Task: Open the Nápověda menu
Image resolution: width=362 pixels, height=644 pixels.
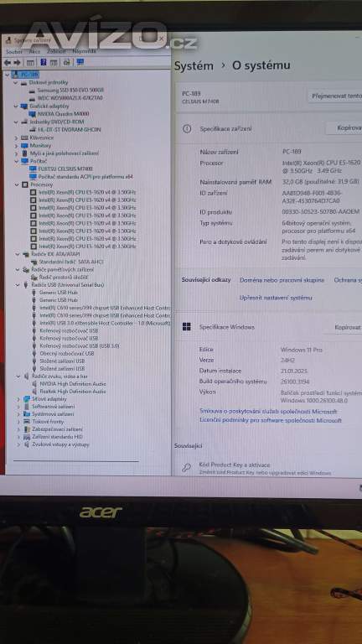Action: [x=84, y=51]
